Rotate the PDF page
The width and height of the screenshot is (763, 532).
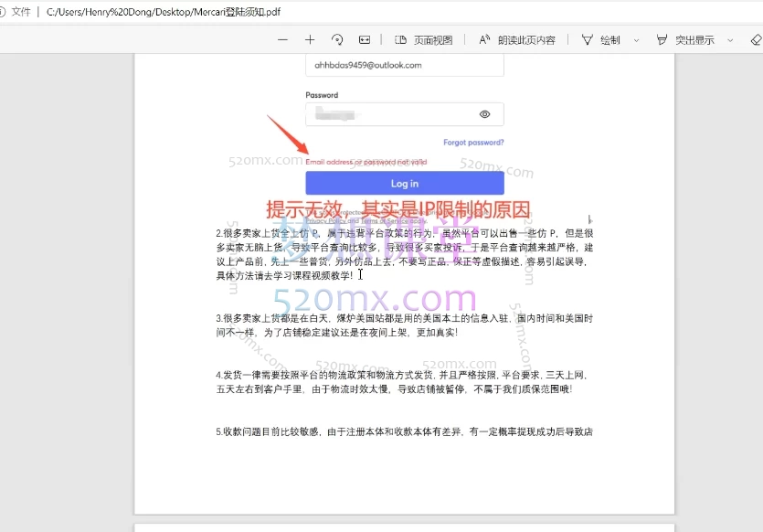337,39
